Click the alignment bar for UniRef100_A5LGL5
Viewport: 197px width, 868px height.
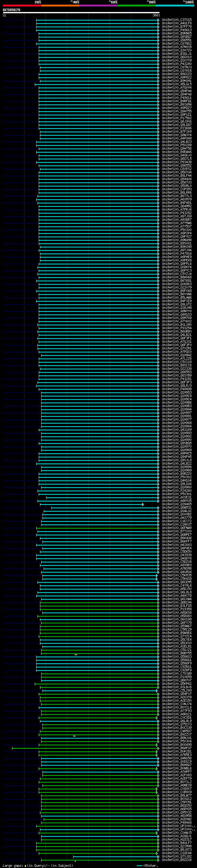pos(97,84)
